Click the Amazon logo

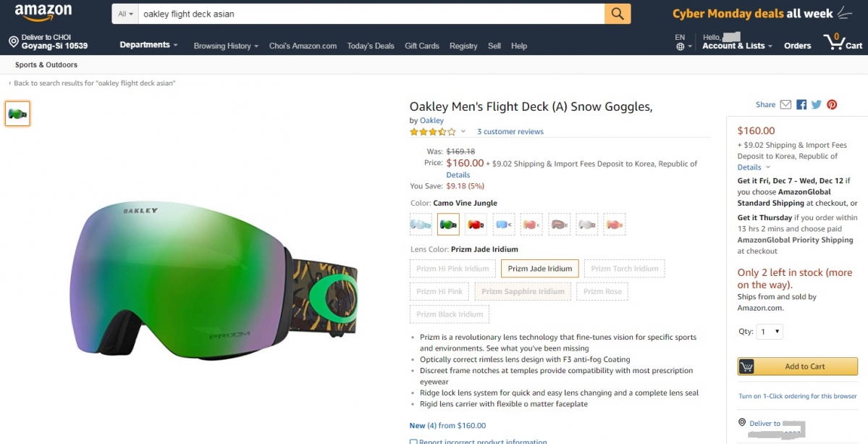[43, 13]
